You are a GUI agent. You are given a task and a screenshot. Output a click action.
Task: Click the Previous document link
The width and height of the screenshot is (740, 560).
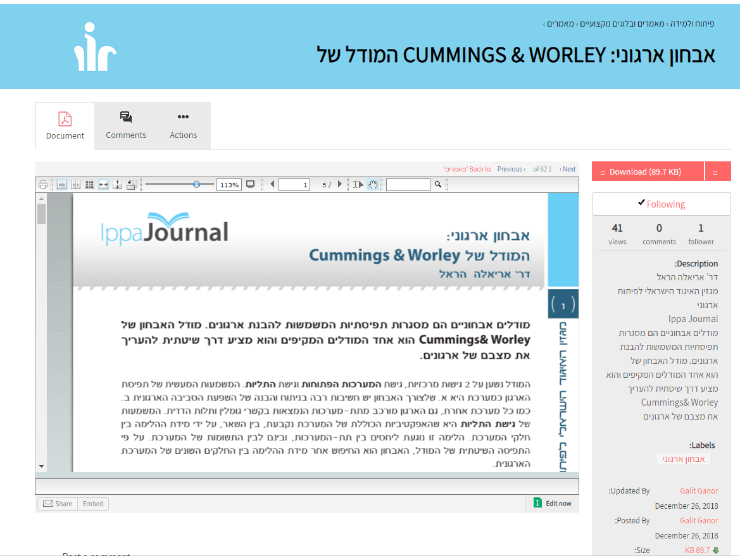(x=511, y=169)
